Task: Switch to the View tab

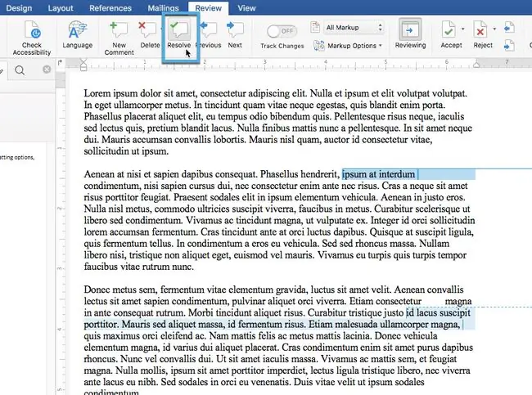Action: coord(246,8)
